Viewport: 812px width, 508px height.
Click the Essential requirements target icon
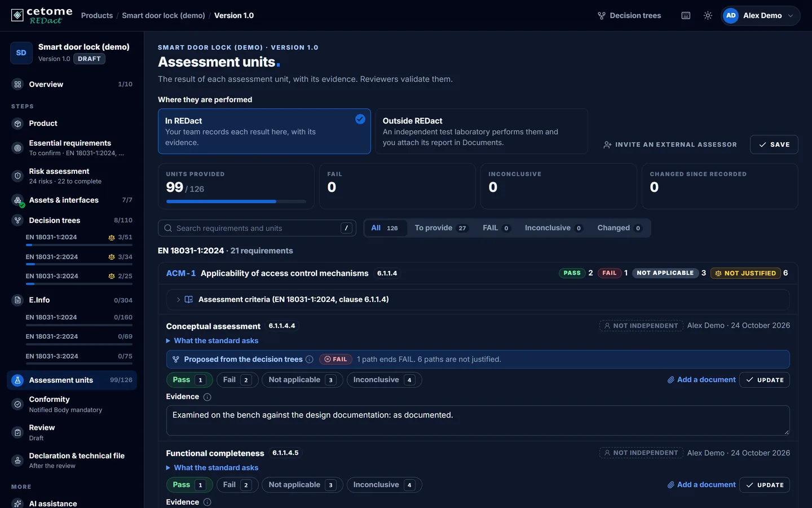[17, 148]
